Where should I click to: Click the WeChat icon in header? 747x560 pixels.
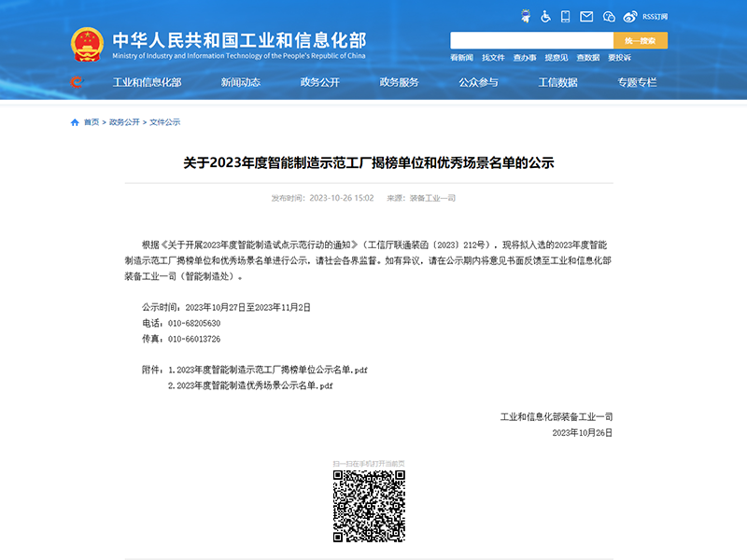609,17
